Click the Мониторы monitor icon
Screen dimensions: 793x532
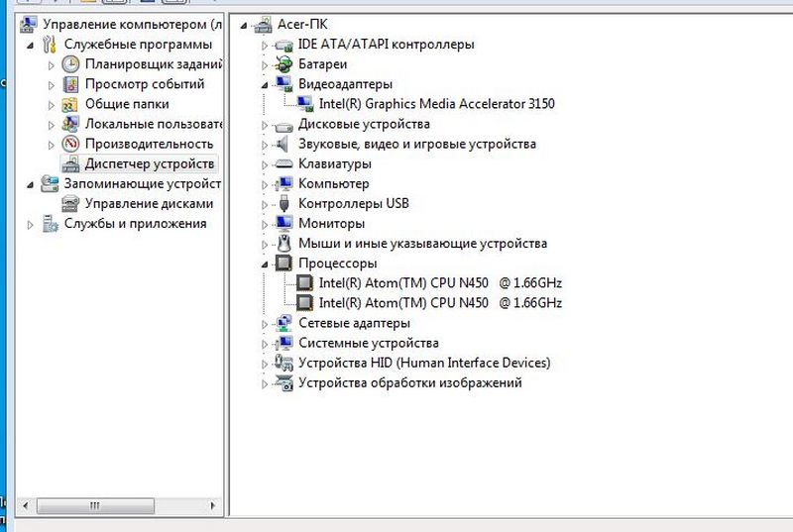(283, 223)
